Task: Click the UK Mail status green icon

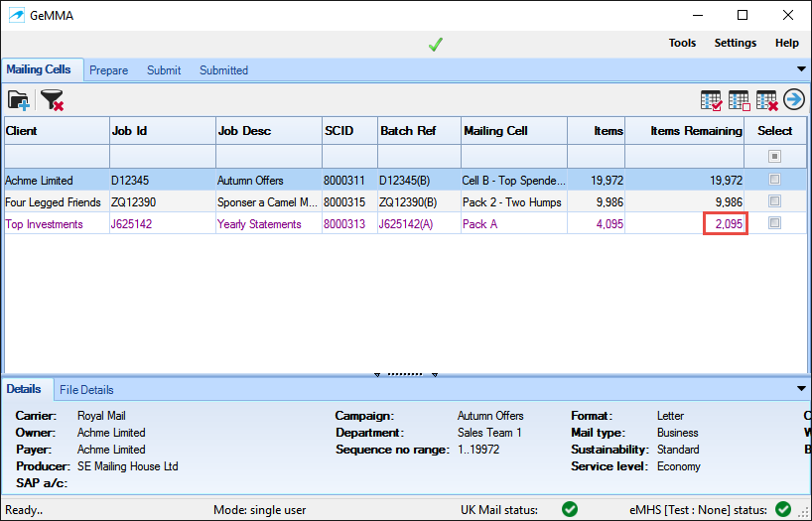Action: click(x=570, y=510)
